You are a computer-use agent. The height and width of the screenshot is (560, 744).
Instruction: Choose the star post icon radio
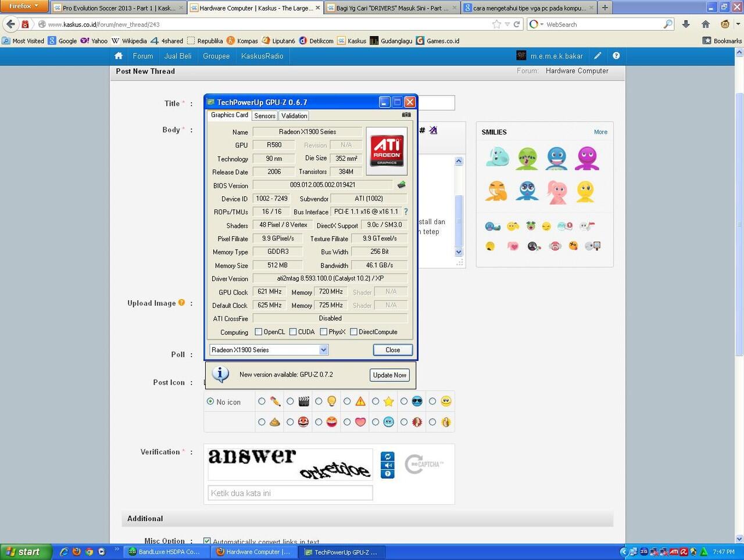[375, 401]
